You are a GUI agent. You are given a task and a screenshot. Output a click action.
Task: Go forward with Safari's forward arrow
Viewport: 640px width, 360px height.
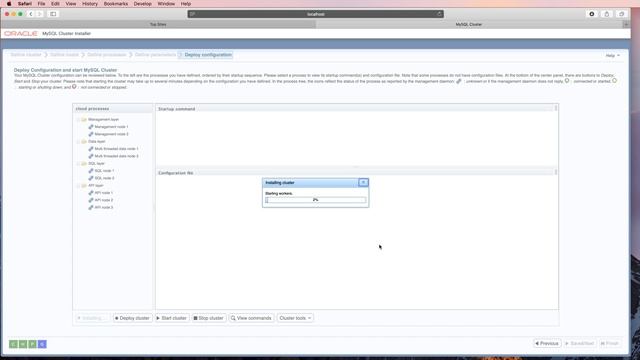point(40,14)
